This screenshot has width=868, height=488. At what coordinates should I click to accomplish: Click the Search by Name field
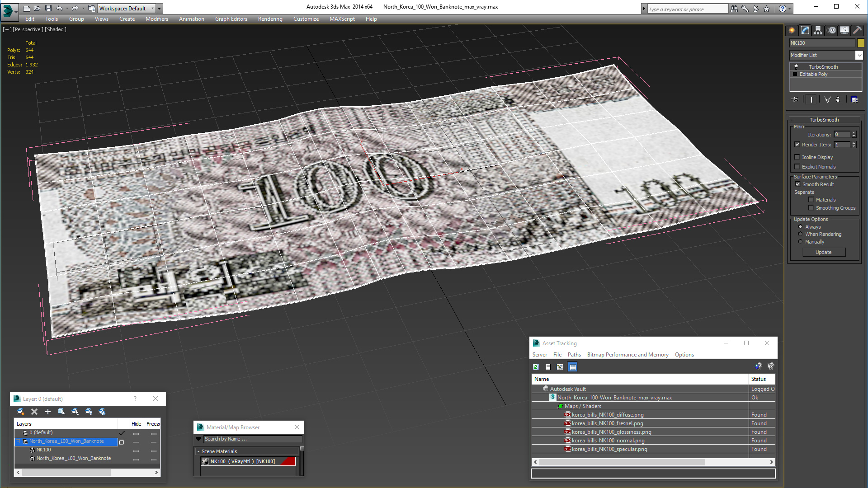pyautogui.click(x=252, y=439)
